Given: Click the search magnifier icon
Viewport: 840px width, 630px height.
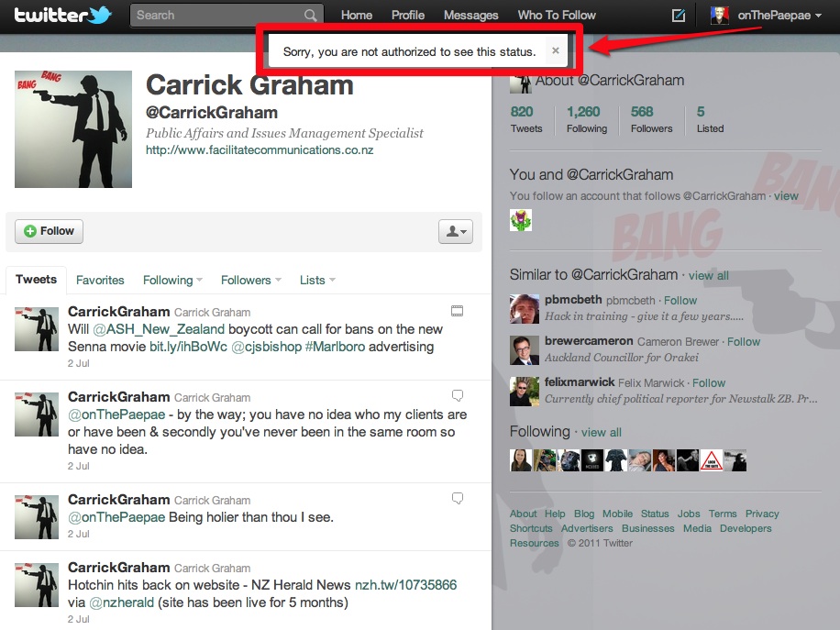Looking at the screenshot, I should point(310,15).
